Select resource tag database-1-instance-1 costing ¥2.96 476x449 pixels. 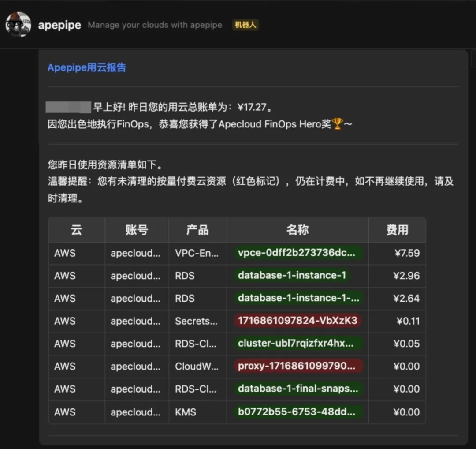tap(292, 275)
